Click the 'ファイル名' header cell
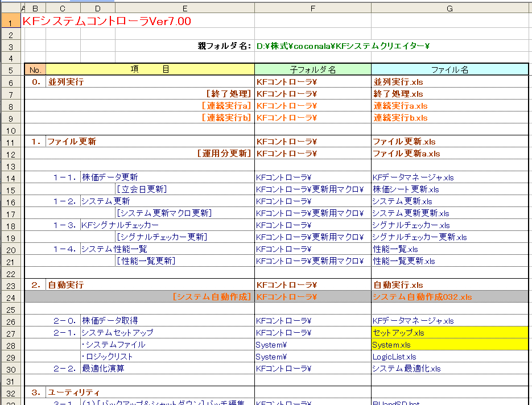 tap(450, 69)
